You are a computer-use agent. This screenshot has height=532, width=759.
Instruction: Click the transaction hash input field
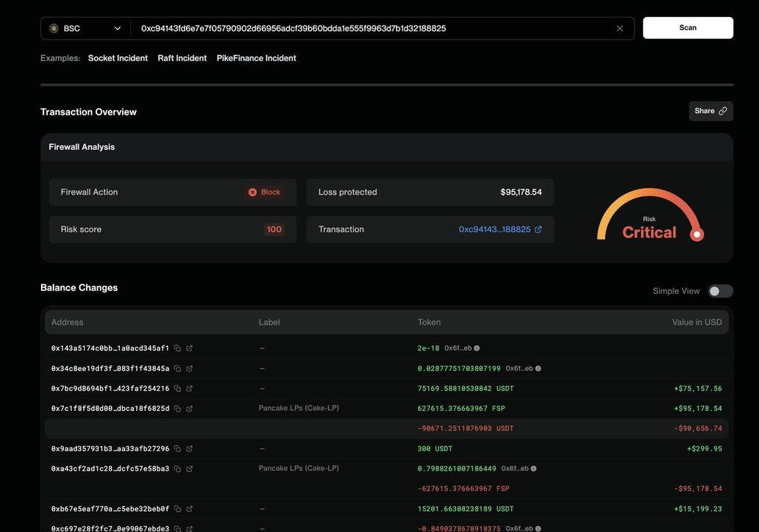pyautogui.click(x=368, y=29)
